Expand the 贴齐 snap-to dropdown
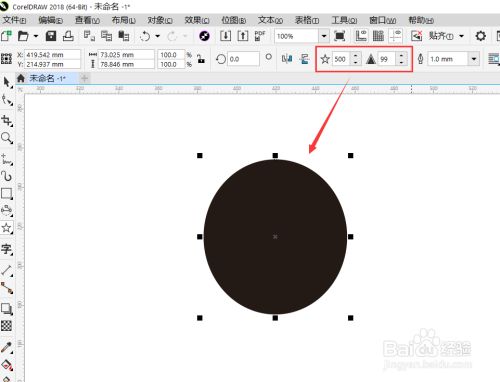Image resolution: width=500 pixels, height=382 pixels. click(x=462, y=36)
